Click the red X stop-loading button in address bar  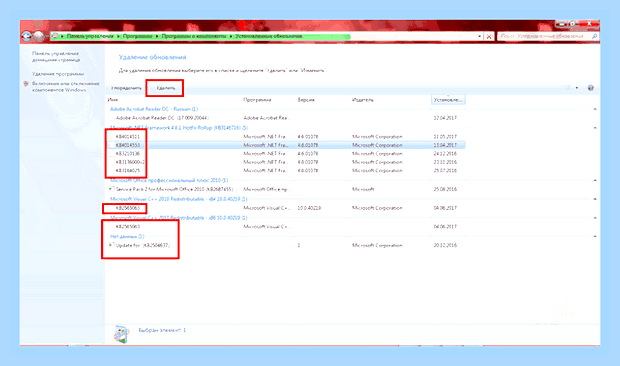[489, 36]
